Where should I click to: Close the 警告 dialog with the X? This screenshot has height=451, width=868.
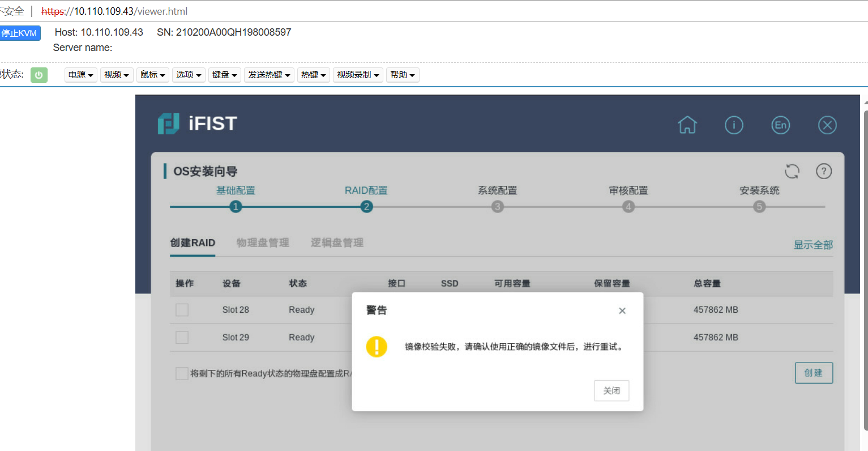pyautogui.click(x=622, y=310)
